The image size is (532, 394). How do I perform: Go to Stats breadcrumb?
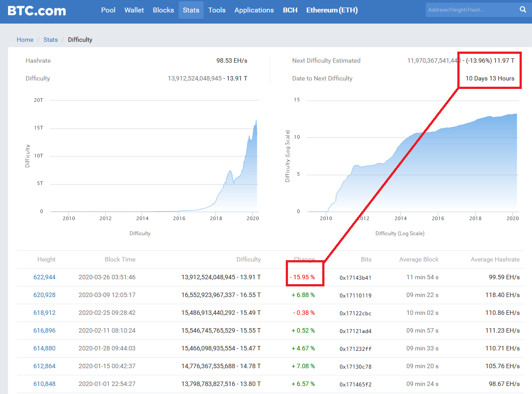(x=51, y=40)
